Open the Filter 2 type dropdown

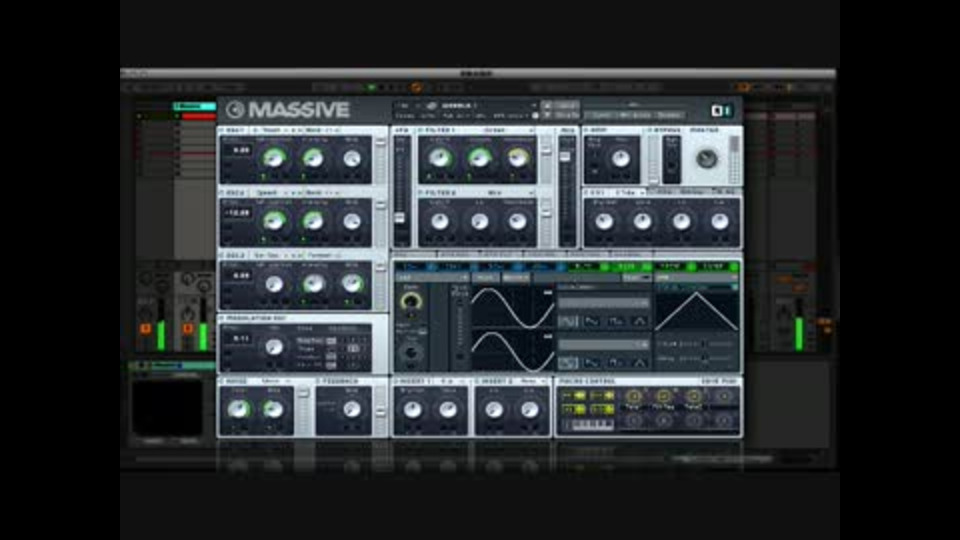click(498, 193)
